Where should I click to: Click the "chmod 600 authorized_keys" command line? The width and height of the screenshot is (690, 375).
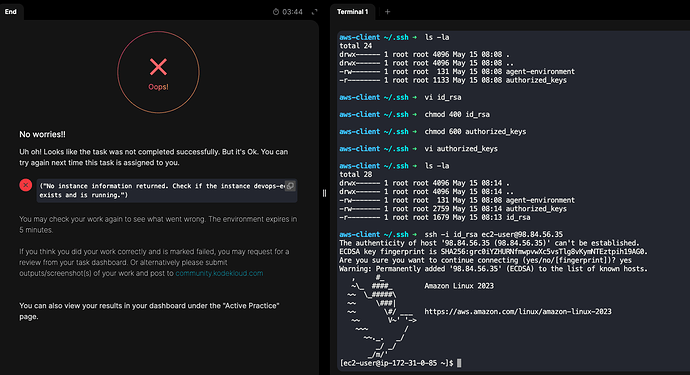tap(475, 132)
